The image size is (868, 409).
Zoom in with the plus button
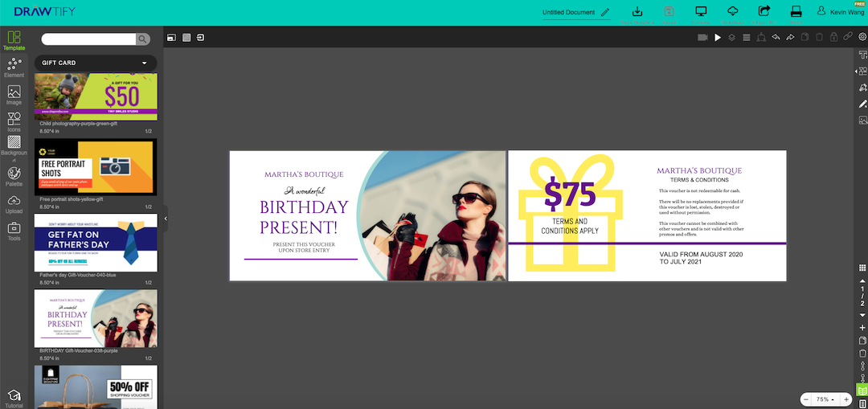coord(845,399)
